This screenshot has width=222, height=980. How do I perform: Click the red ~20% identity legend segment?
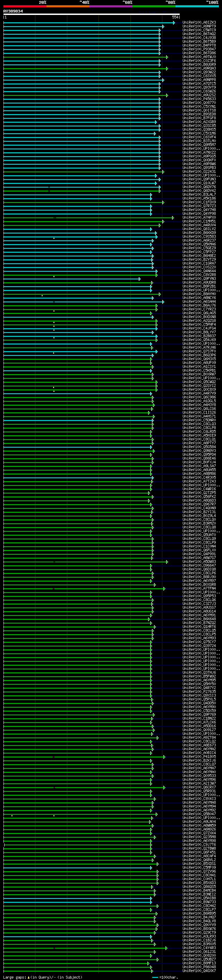[x=25, y=6]
